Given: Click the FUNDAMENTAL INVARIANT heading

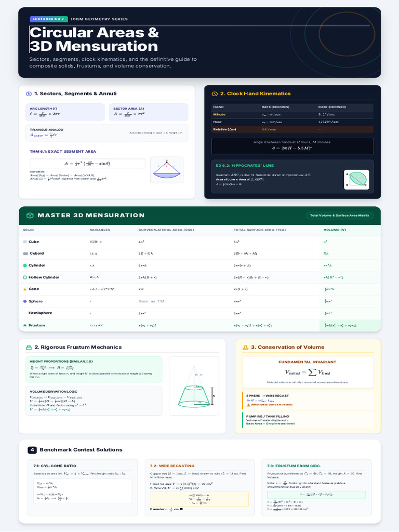Looking at the screenshot, I should pos(308,362).
